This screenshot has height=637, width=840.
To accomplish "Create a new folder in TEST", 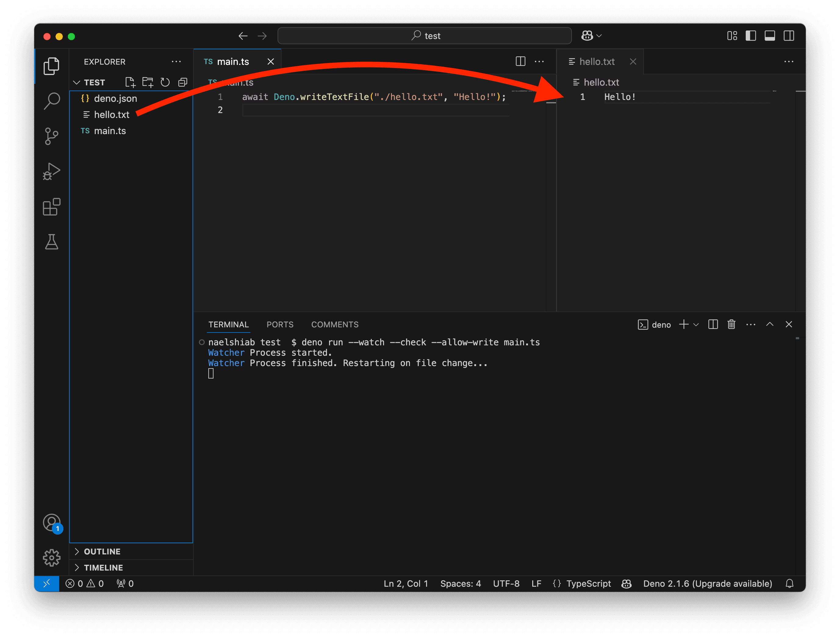I will (x=147, y=82).
